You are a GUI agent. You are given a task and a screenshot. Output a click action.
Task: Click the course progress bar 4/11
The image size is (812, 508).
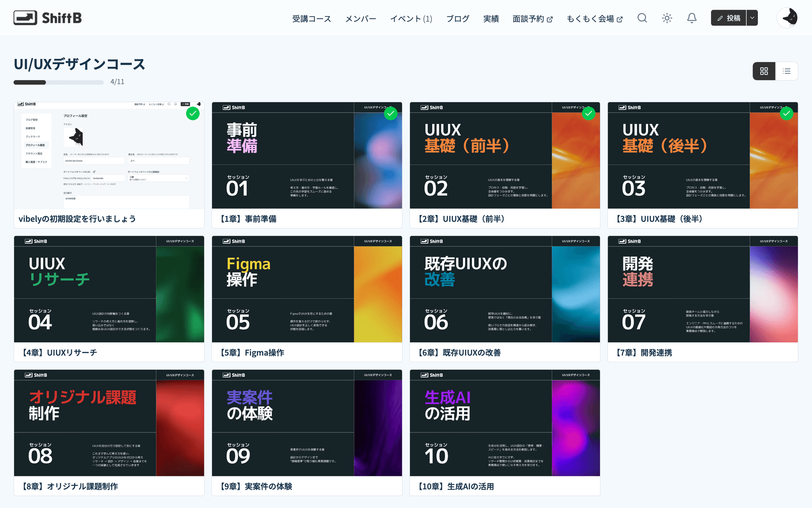[58, 82]
